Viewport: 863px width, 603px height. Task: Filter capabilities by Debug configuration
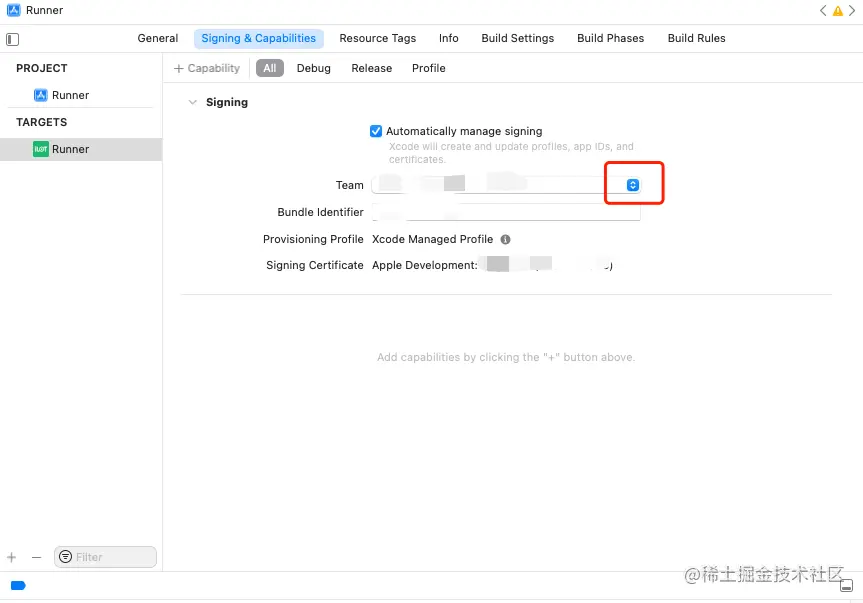314,68
